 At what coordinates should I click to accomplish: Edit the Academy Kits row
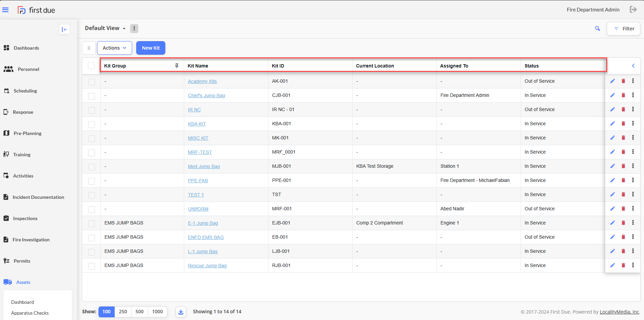(613, 81)
